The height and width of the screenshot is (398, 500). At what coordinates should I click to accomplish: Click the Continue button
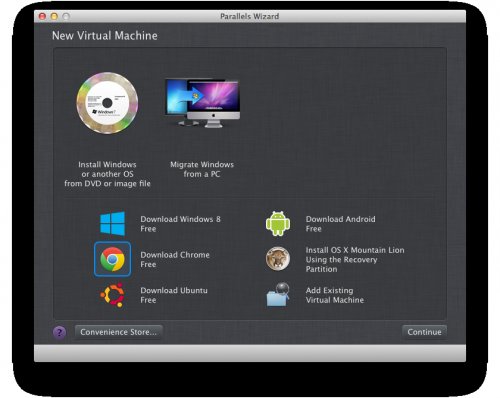pyautogui.click(x=424, y=332)
